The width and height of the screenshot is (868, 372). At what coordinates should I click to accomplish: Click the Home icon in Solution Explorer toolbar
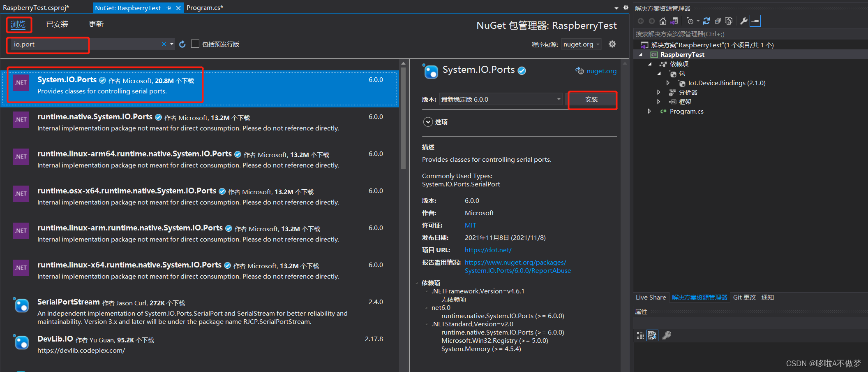pyautogui.click(x=663, y=21)
